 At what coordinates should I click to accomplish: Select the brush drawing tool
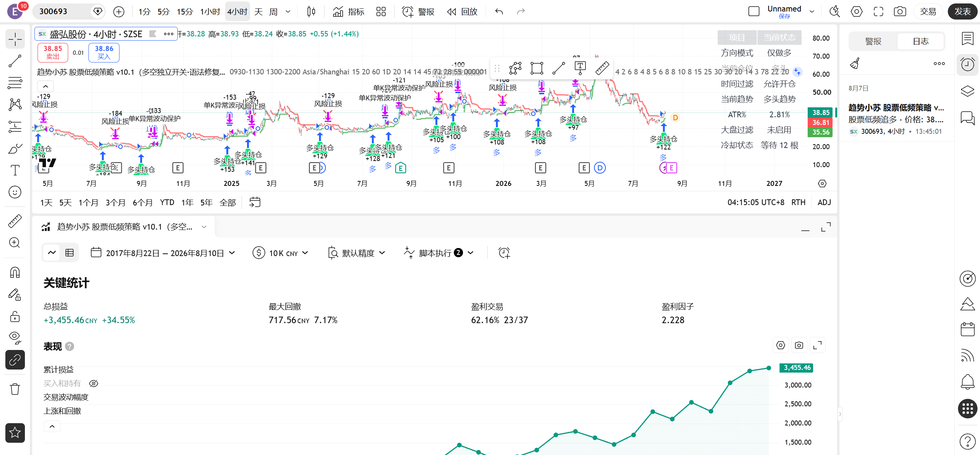tap(15, 148)
